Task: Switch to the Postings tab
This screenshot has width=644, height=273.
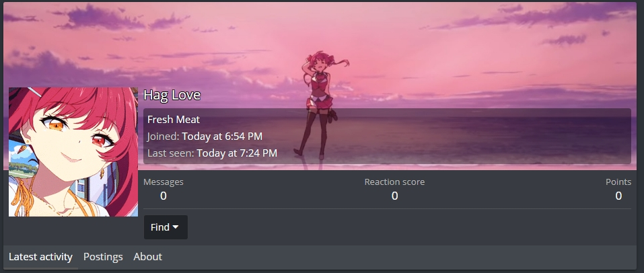Action: click(103, 257)
